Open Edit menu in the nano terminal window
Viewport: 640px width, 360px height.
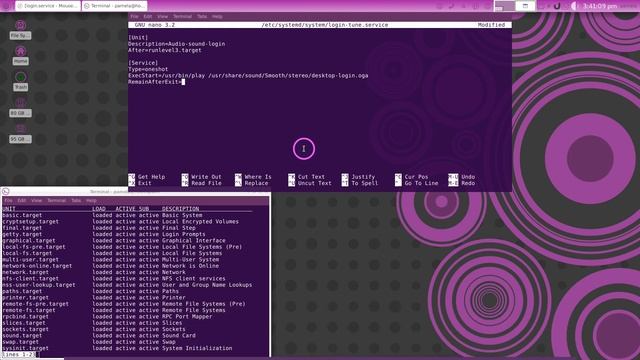(x=148, y=16)
